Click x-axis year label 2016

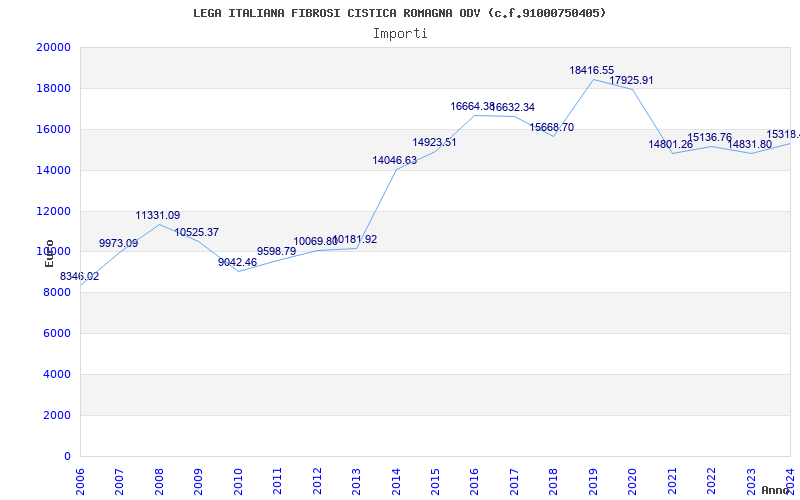click(x=474, y=481)
